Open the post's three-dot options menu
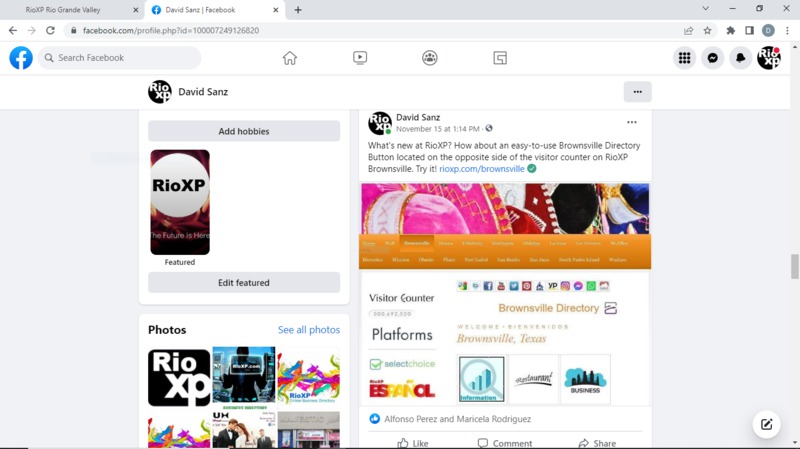800x449 pixels. pyautogui.click(x=631, y=123)
